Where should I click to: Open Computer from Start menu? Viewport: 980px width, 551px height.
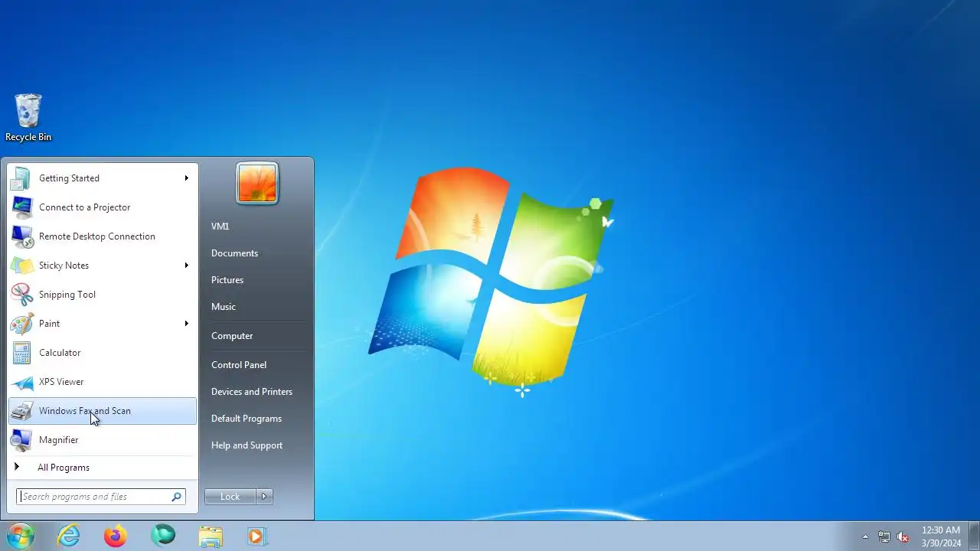click(x=232, y=336)
